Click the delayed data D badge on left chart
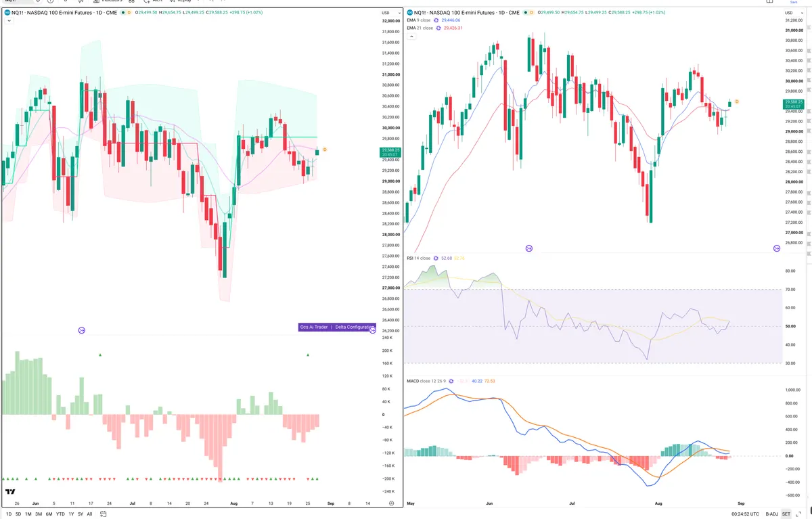Viewport: 812px width, 519px height. tap(129, 13)
